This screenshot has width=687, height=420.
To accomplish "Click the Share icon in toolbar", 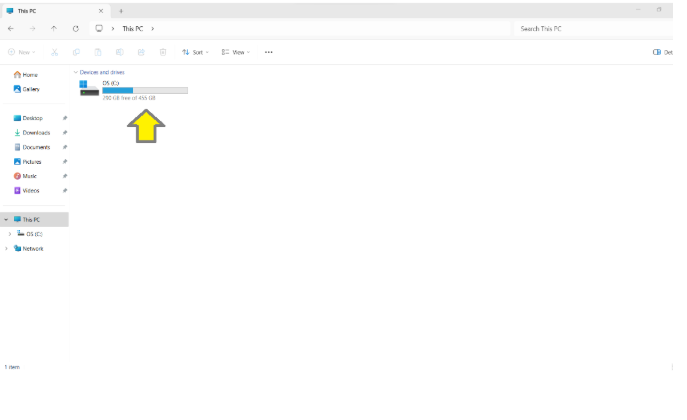I will 141,52.
